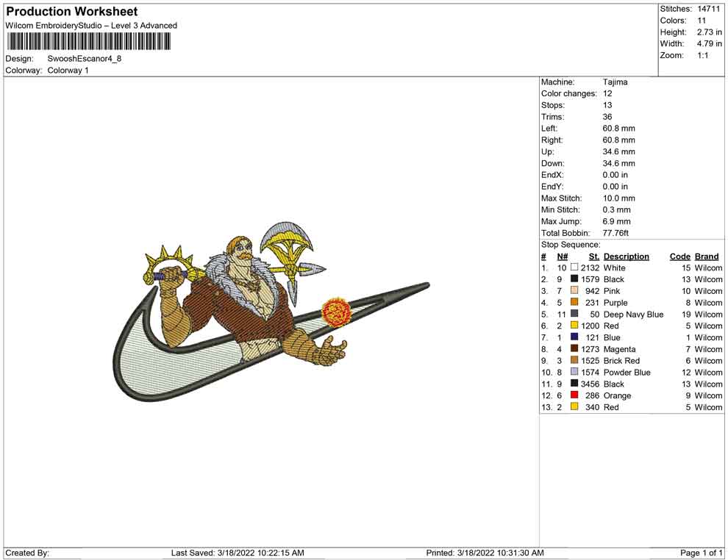This screenshot has width=728, height=560.
Task: Click the "Page 1 of 1" footer text
Action: [701, 553]
